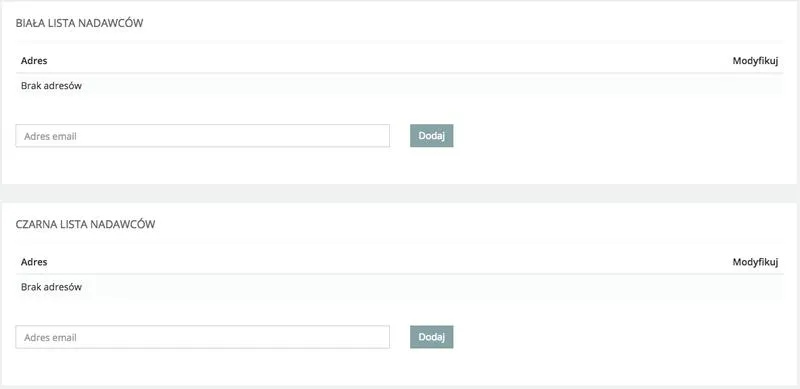Select Brak adresów row in black list

coord(399,287)
